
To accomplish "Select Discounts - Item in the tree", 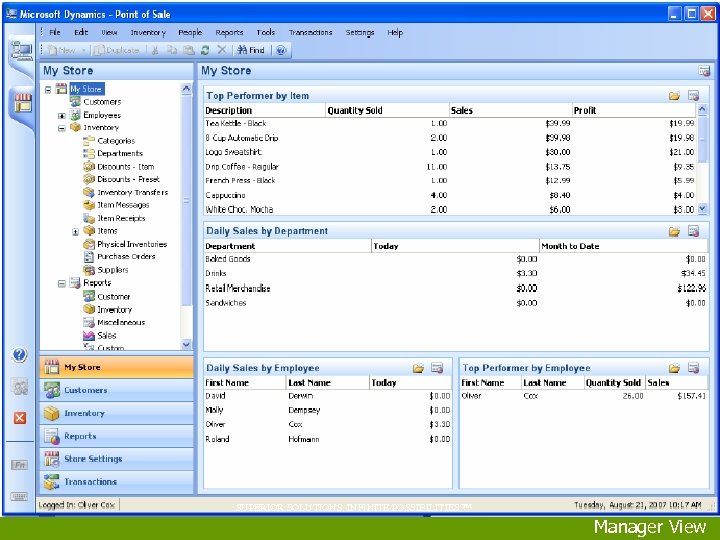I will 125,166.
